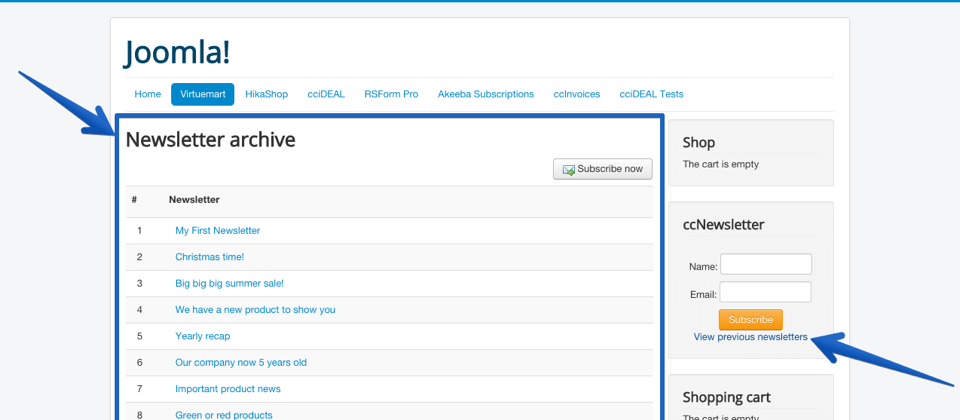Open Big big big summer sale! newsletter

pos(230,283)
